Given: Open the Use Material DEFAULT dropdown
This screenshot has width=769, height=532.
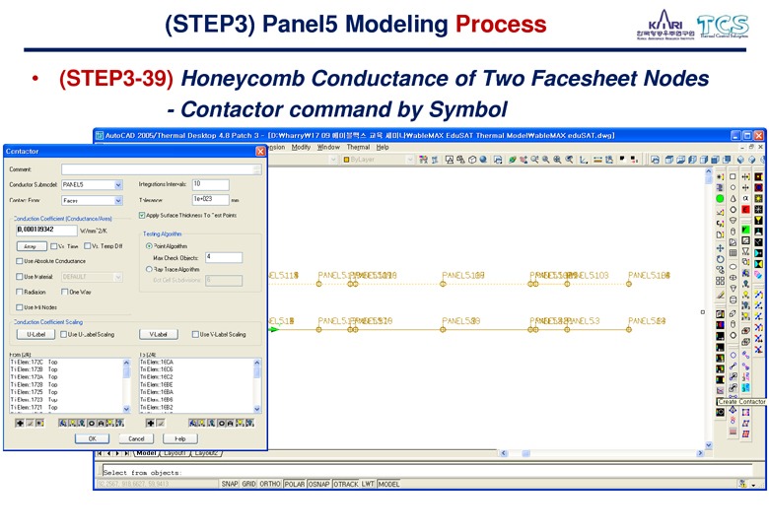Looking at the screenshot, I should [x=117, y=277].
